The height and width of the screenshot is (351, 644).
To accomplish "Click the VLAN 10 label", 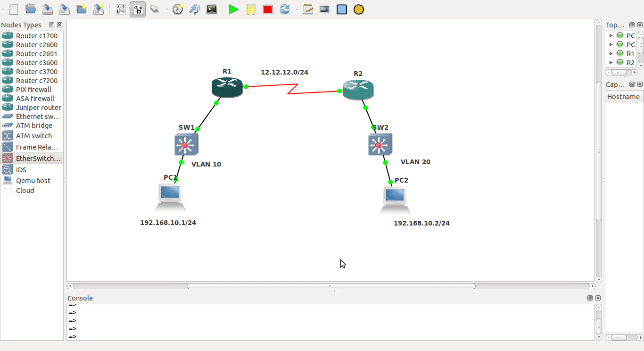I will [206, 164].
